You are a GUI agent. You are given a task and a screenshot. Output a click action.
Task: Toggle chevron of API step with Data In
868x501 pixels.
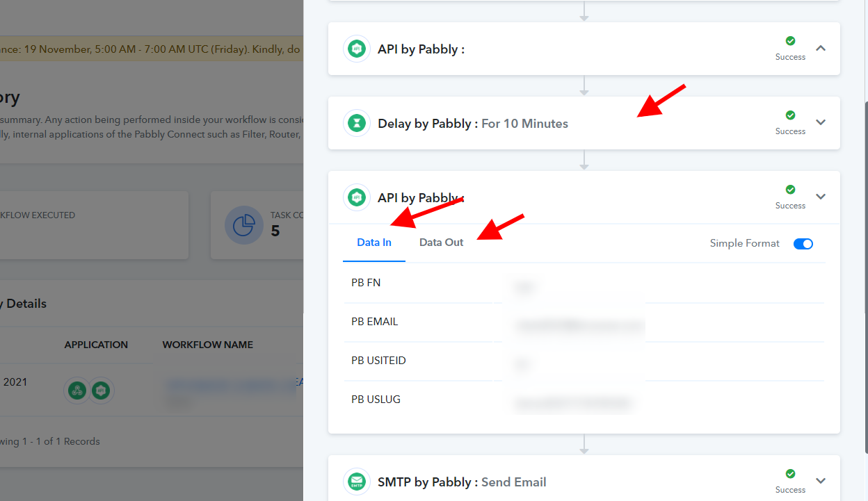pos(821,197)
